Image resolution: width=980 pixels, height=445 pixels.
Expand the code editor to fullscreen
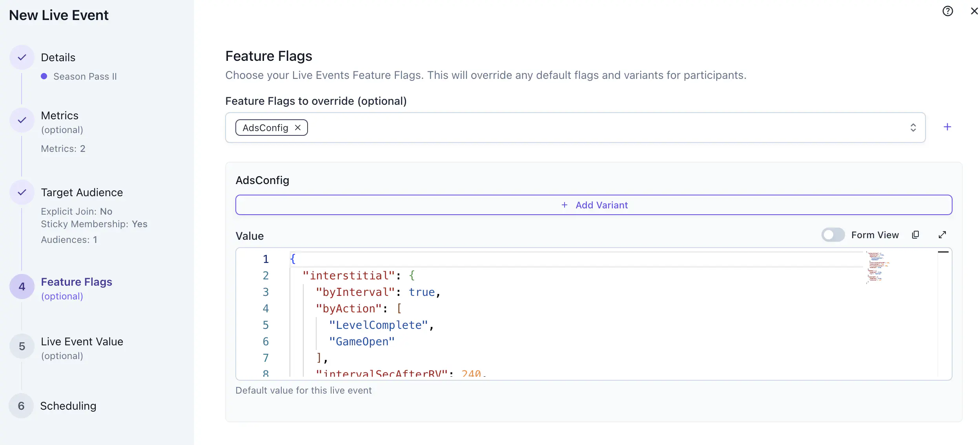942,234
